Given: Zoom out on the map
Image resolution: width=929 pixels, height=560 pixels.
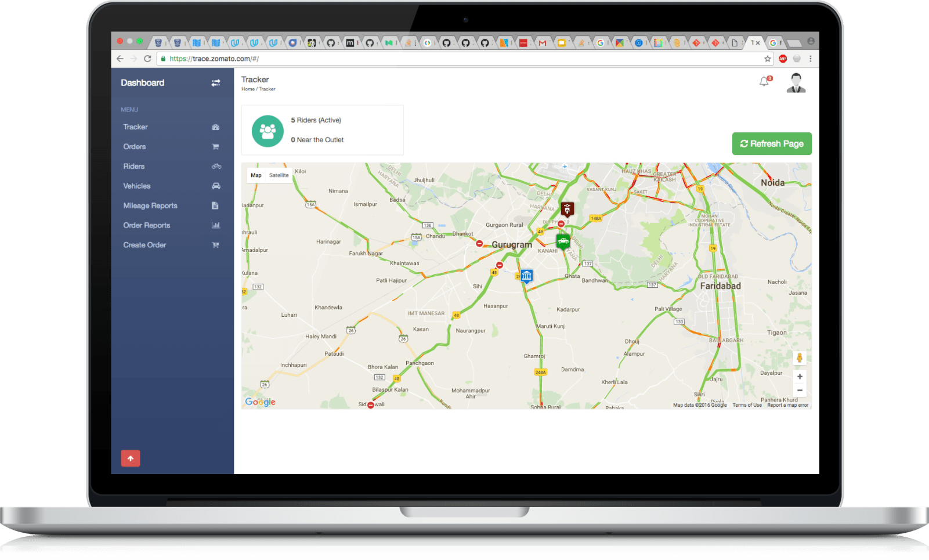Looking at the screenshot, I should tap(800, 391).
